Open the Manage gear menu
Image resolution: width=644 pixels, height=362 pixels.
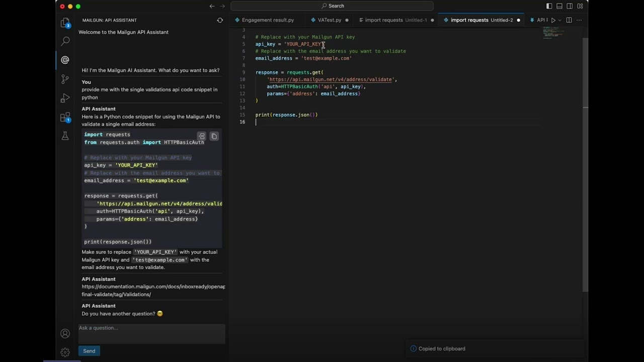click(x=65, y=352)
